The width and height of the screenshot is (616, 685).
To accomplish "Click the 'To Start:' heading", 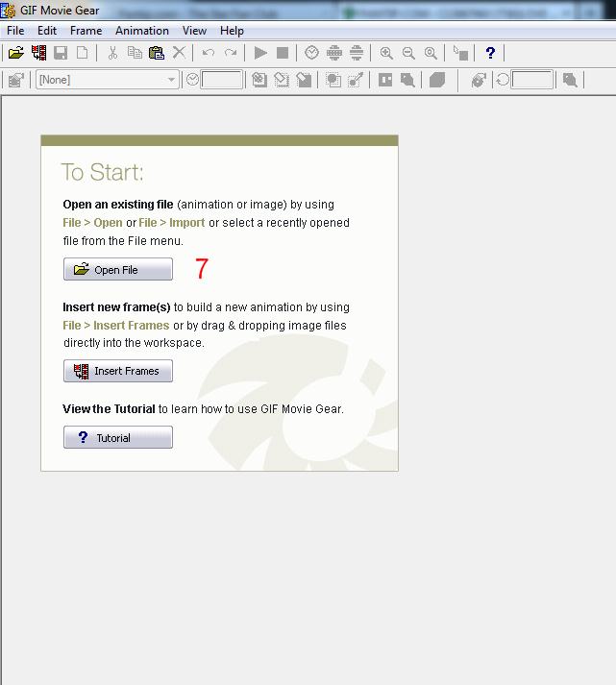I will point(103,172).
